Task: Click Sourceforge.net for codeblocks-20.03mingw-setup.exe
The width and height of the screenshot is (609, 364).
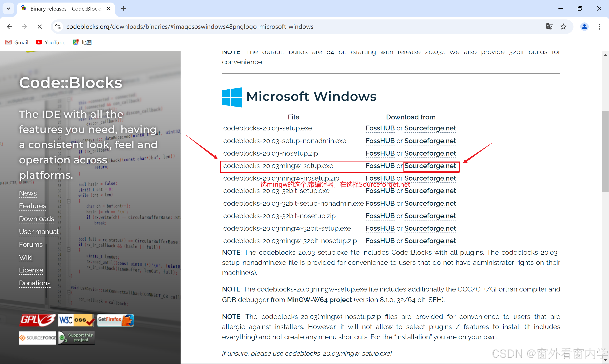Action: click(x=430, y=166)
